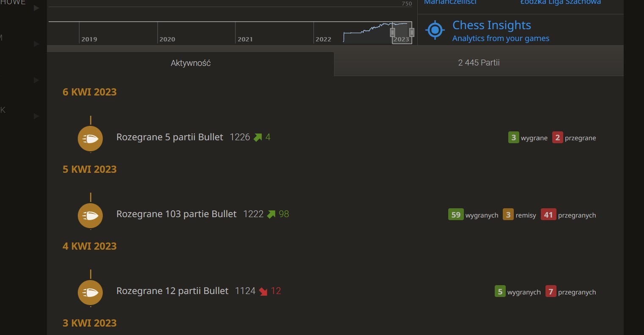The height and width of the screenshot is (335, 644).
Task: Expand the sidebar arrow next to HOWE
Action: click(36, 8)
